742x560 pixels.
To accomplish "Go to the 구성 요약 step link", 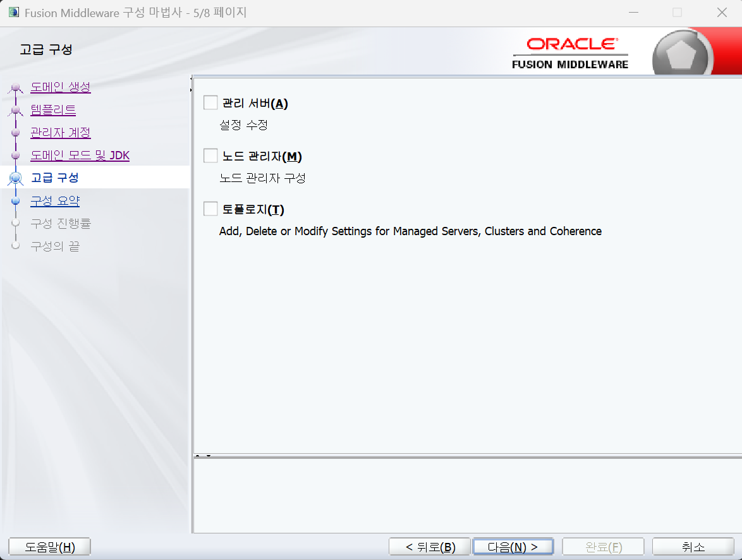I will 55,201.
